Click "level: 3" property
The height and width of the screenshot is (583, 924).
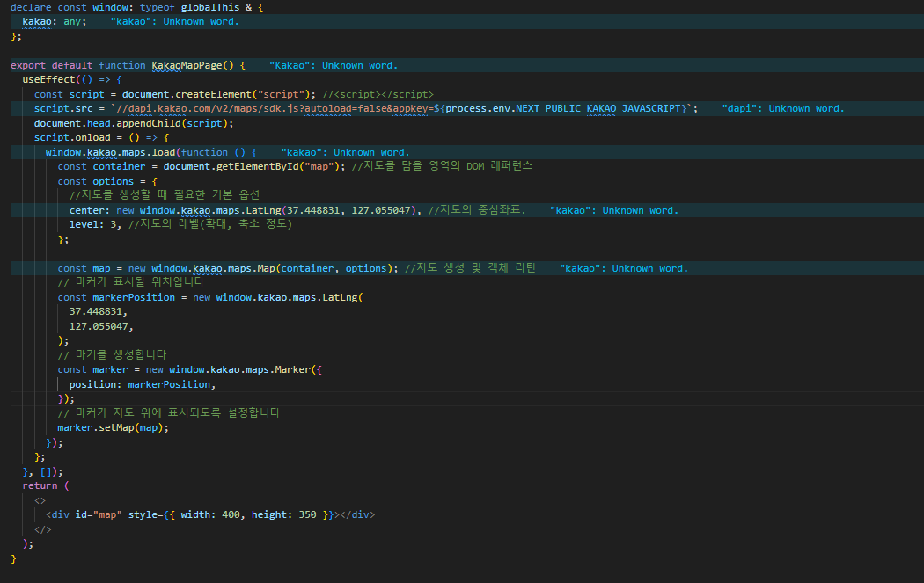tap(92, 224)
